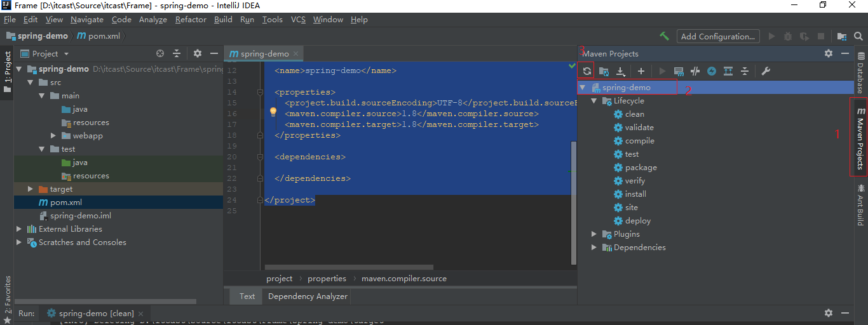Open Maven Settings with the wrench icon

click(x=766, y=71)
